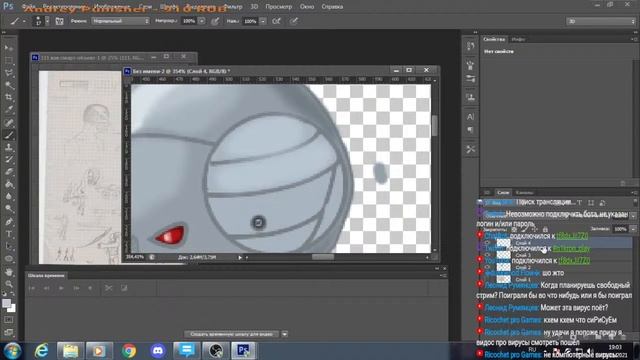Image resolution: width=640 pixels, height=360 pixels.
Task: Open the blend mode dropdown
Action: click(120, 21)
